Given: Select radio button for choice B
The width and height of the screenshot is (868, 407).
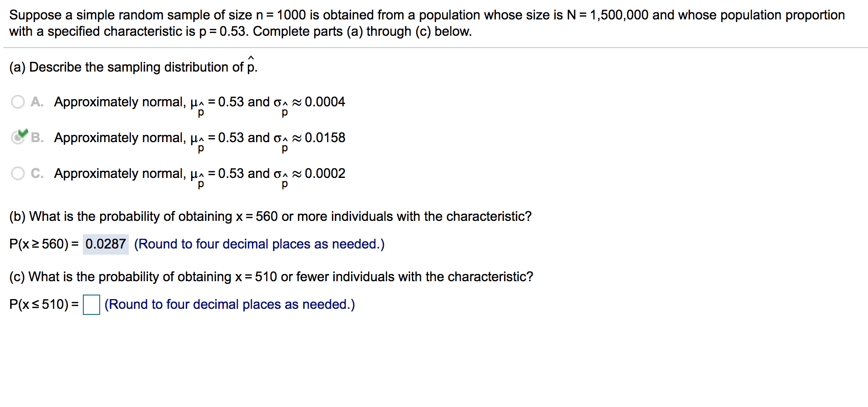Looking at the screenshot, I should 17,138.
